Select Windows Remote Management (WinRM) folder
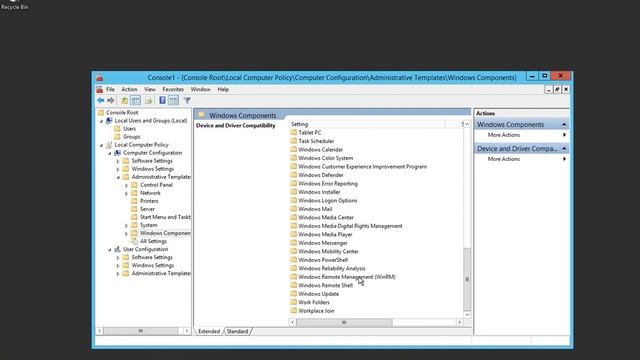 pyautogui.click(x=347, y=277)
